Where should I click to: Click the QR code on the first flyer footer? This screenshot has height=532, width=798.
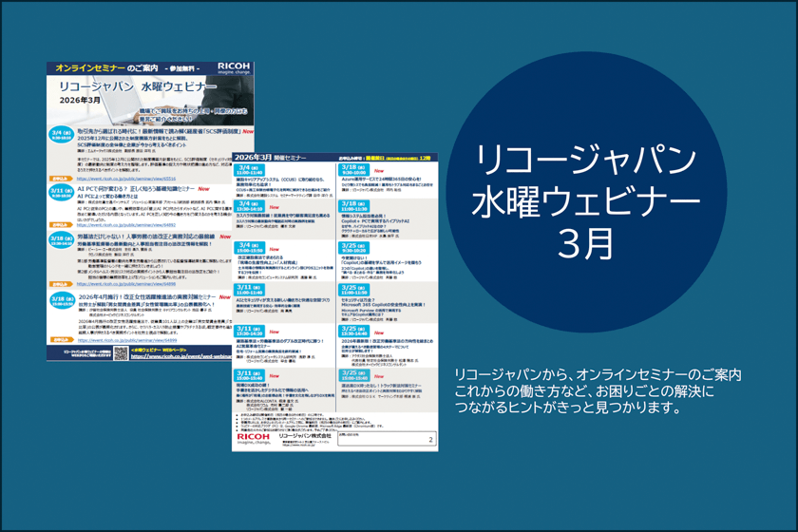(x=121, y=352)
